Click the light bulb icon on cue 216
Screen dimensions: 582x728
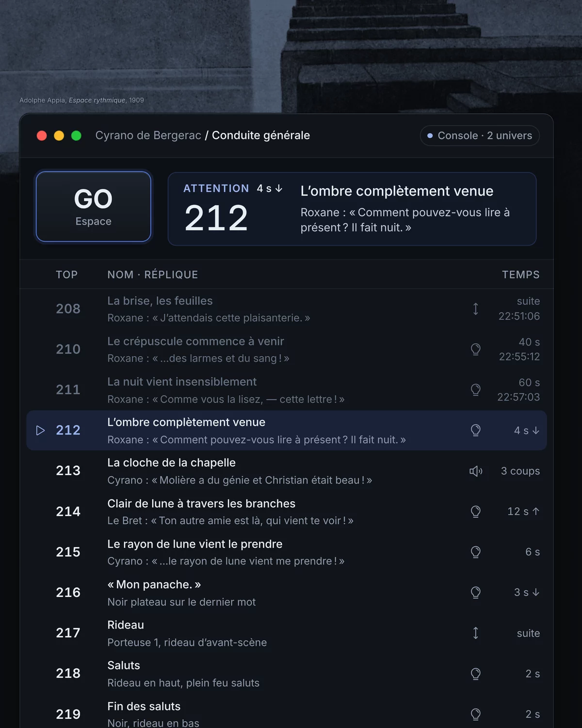click(x=476, y=593)
